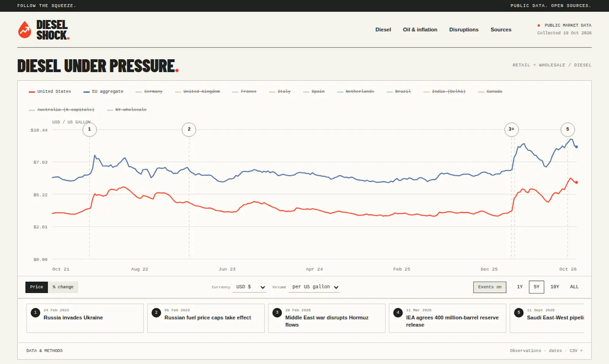Open the Volume per US gallon dropdown
Viewport: 609px width, 364px height.
click(x=314, y=287)
